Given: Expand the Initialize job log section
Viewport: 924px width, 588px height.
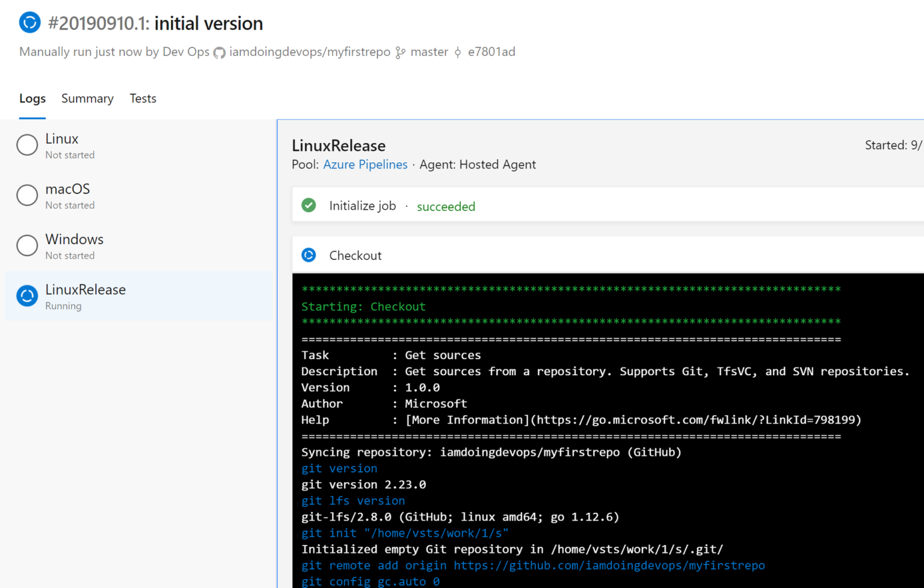Looking at the screenshot, I should (x=362, y=205).
